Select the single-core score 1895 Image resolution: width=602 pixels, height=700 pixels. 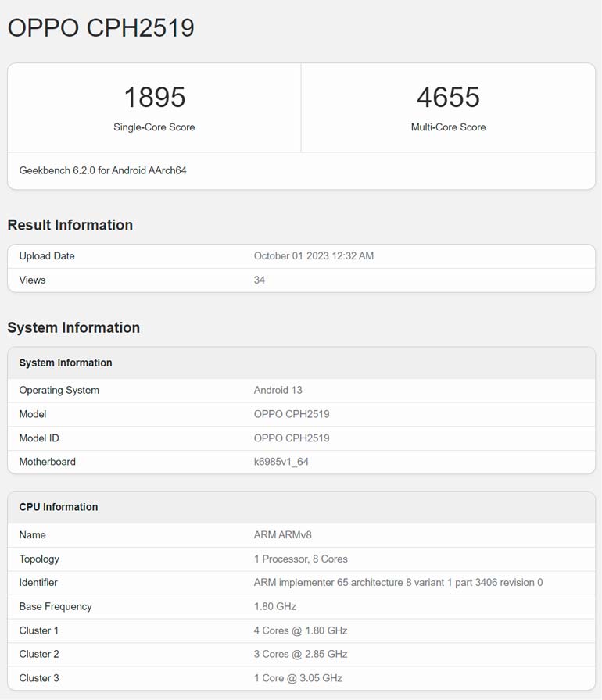(155, 97)
